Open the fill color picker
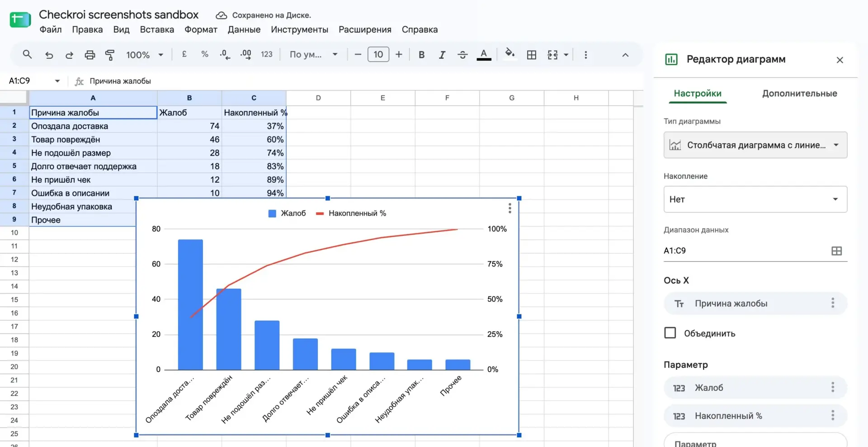The height and width of the screenshot is (447, 868). point(509,54)
